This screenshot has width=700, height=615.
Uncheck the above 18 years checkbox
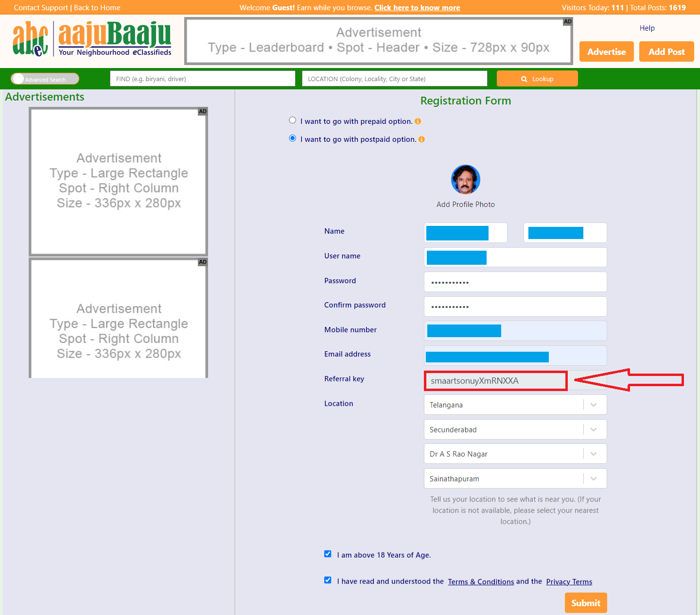(x=328, y=554)
